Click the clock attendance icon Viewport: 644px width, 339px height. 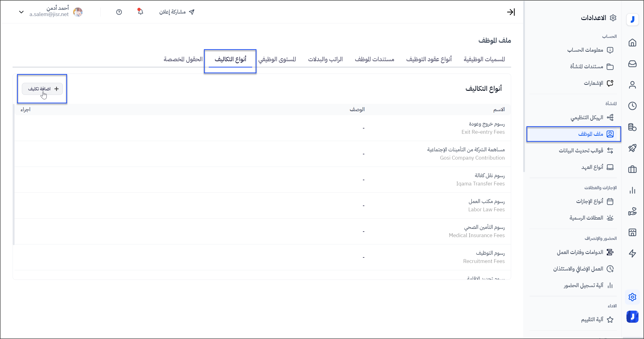point(632,106)
